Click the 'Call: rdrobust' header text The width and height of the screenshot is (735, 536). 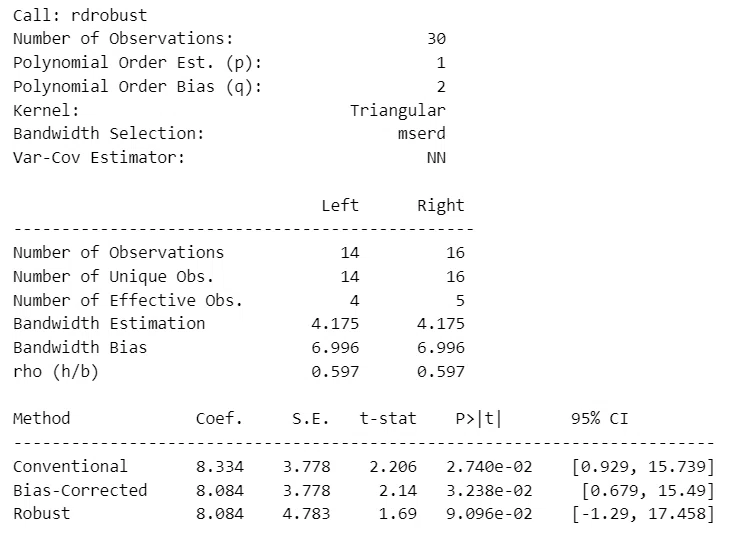[x=80, y=15]
